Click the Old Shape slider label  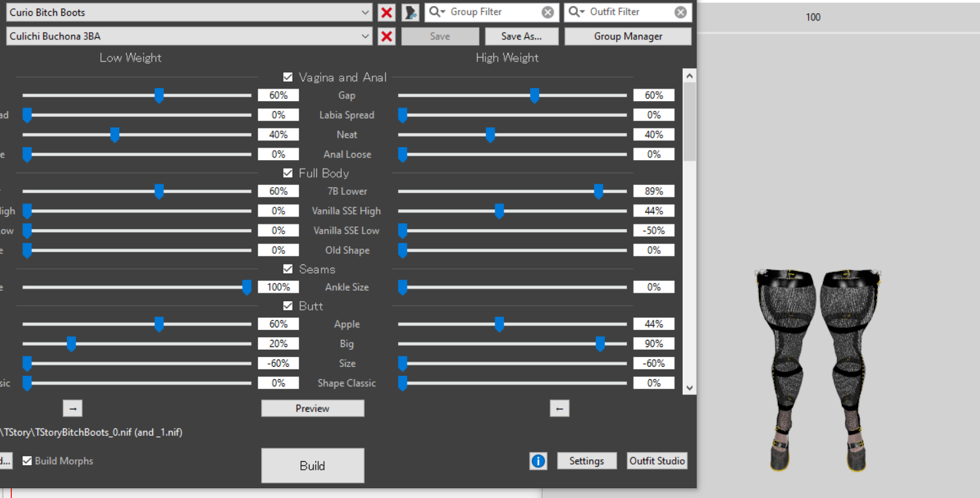pyautogui.click(x=347, y=250)
